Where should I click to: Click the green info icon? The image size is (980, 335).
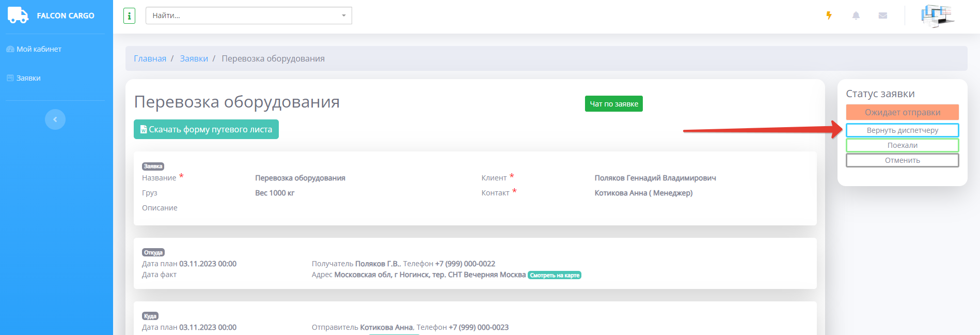click(x=129, y=16)
